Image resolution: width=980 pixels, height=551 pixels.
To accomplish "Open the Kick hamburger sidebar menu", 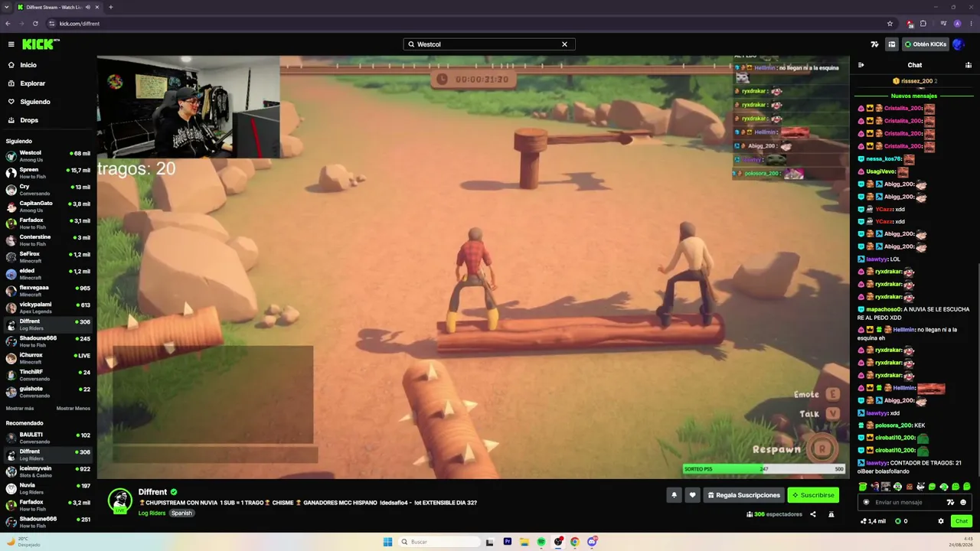I will [11, 44].
